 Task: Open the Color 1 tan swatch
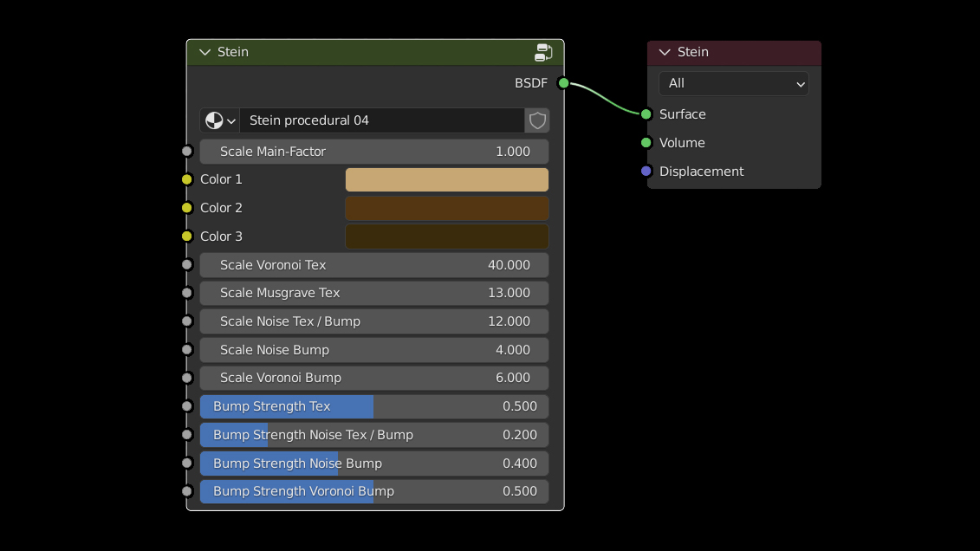click(x=446, y=179)
